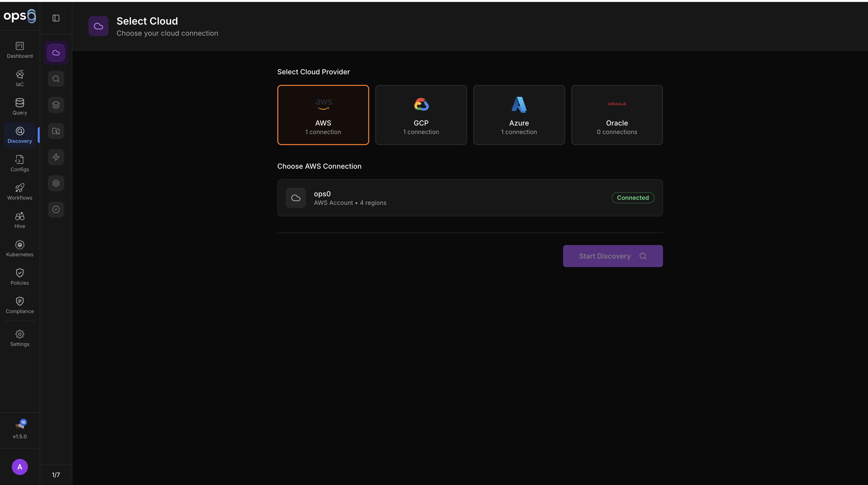Screen dimensions: 868x485
Task: Open Kubernetes from the sidebar
Action: point(20,248)
